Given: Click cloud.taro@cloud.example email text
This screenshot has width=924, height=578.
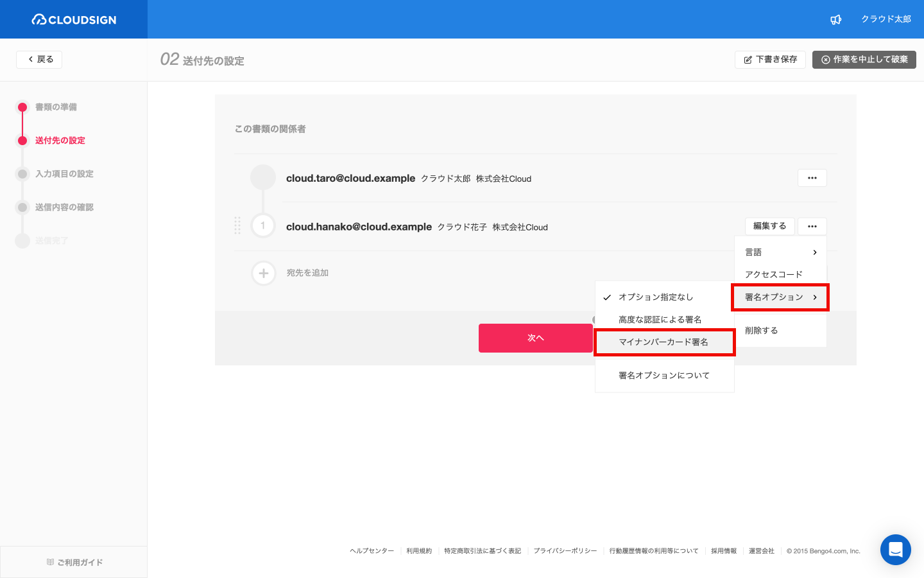Looking at the screenshot, I should (x=350, y=179).
